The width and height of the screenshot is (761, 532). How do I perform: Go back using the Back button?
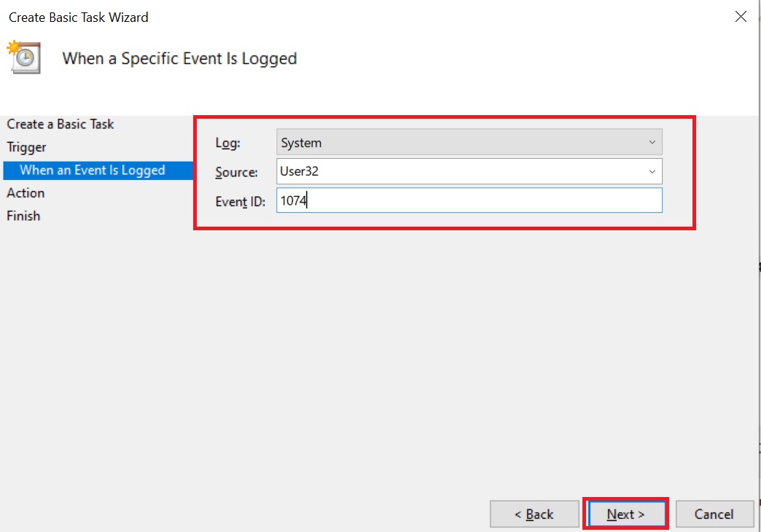534,514
